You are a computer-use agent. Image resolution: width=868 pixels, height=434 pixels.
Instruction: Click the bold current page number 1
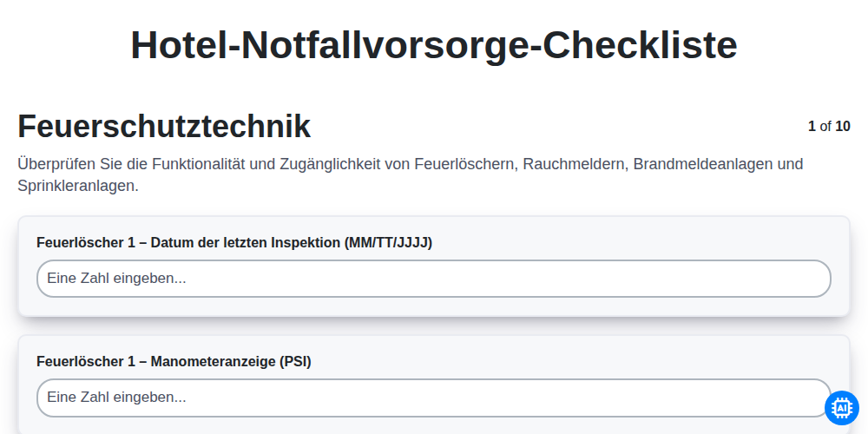812,127
